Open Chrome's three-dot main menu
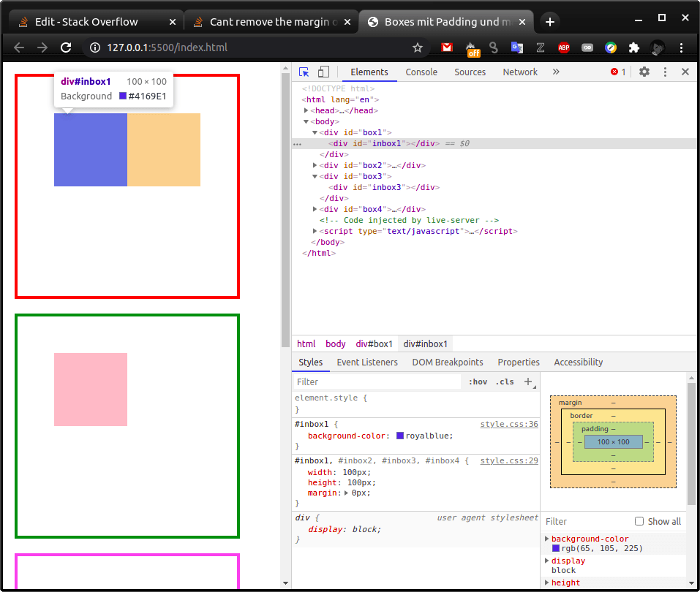The height and width of the screenshot is (592, 700). (x=681, y=48)
